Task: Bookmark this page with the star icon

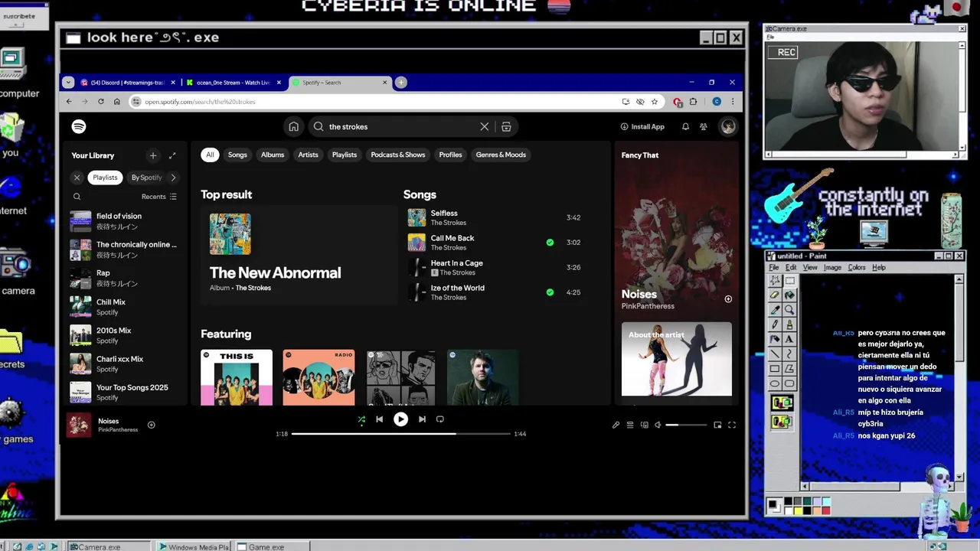Action: click(x=654, y=102)
